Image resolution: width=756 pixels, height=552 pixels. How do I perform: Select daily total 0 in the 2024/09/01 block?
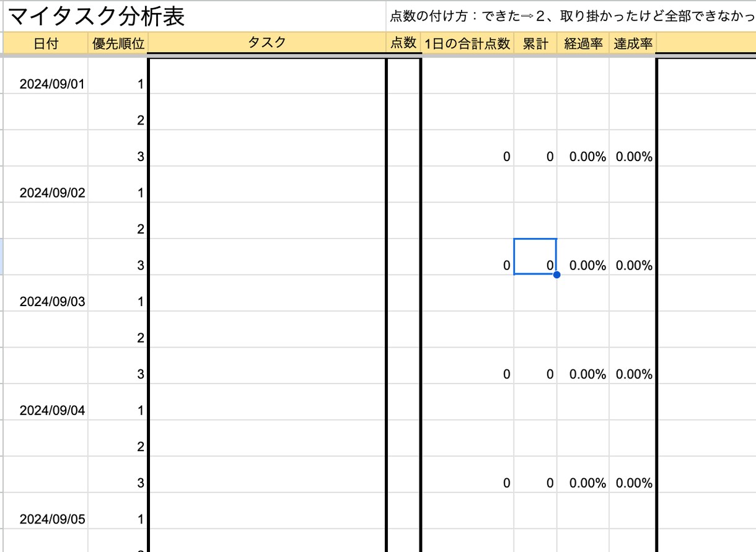pyautogui.click(x=468, y=148)
